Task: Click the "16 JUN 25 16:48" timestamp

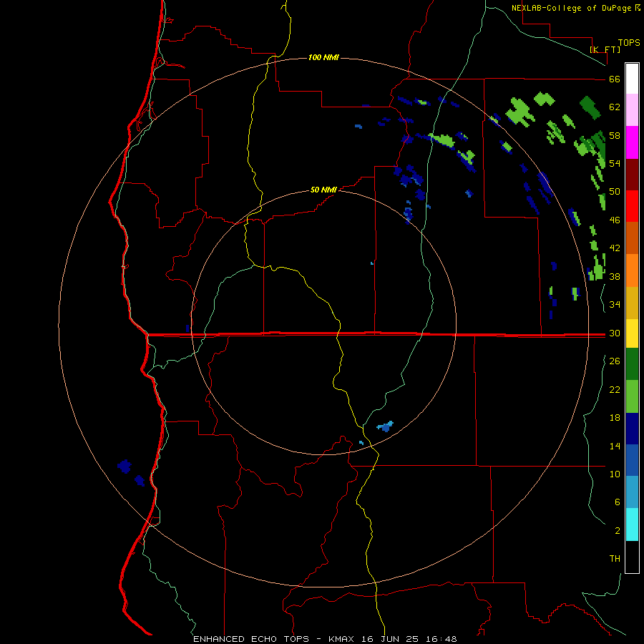Action: [409, 639]
